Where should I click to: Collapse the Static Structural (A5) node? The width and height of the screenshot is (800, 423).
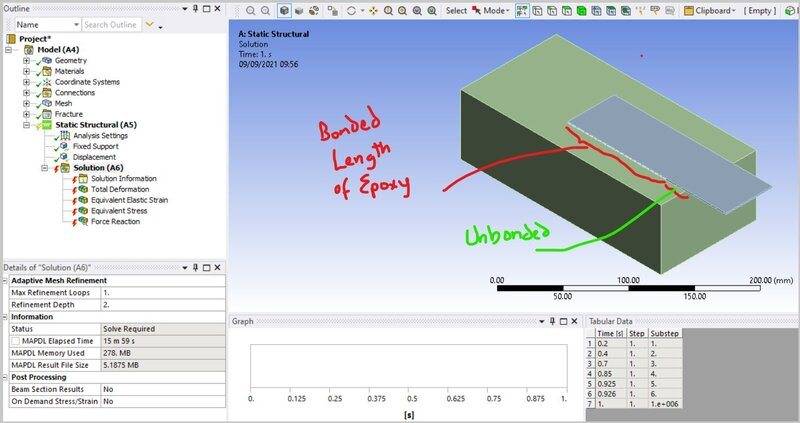[26, 125]
